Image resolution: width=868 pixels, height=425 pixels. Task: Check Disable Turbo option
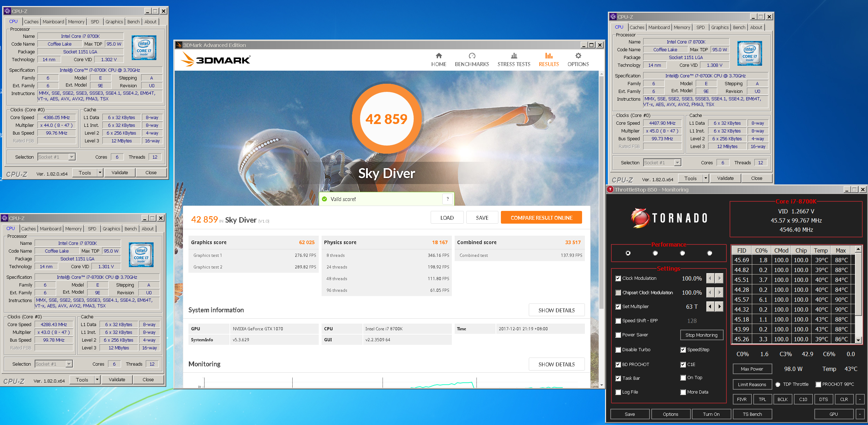(x=618, y=350)
